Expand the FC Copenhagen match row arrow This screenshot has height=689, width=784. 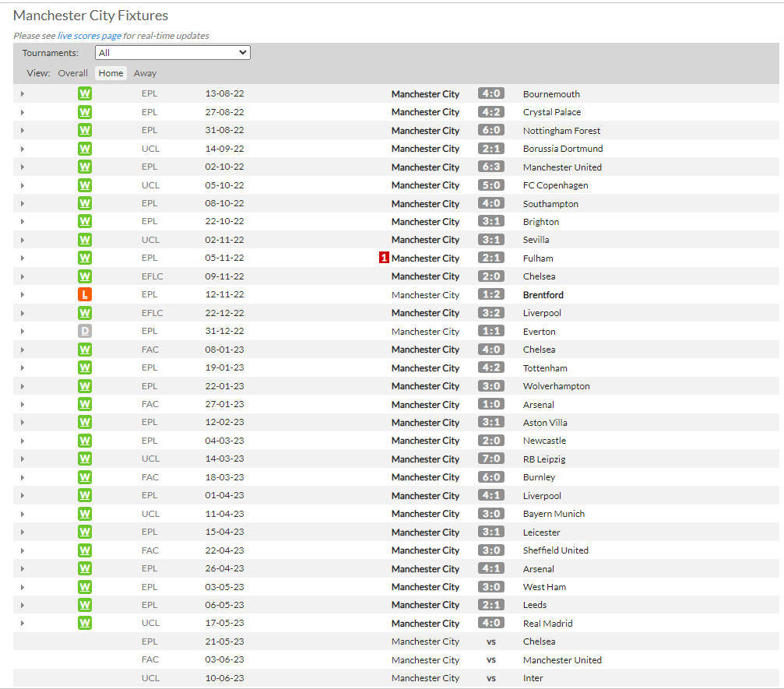[x=23, y=185]
